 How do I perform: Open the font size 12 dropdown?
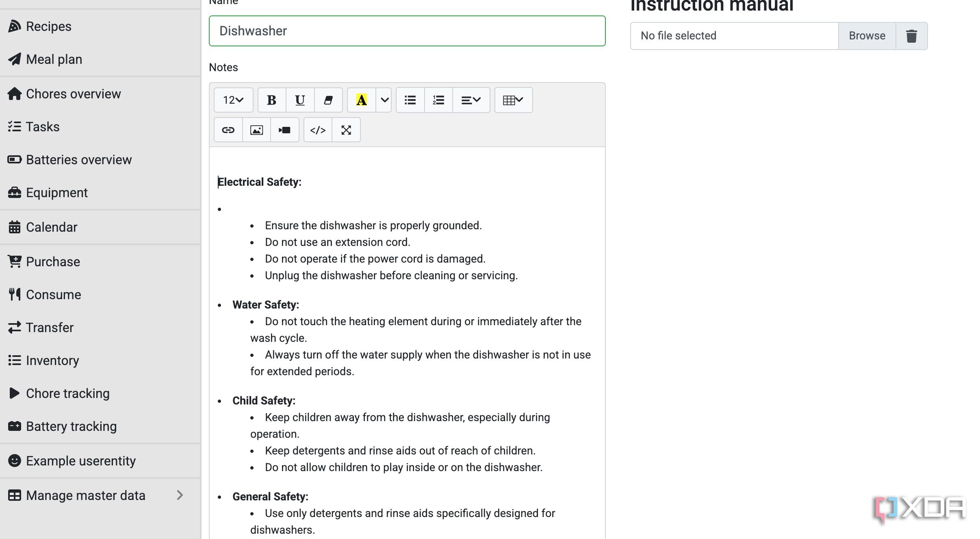233,100
